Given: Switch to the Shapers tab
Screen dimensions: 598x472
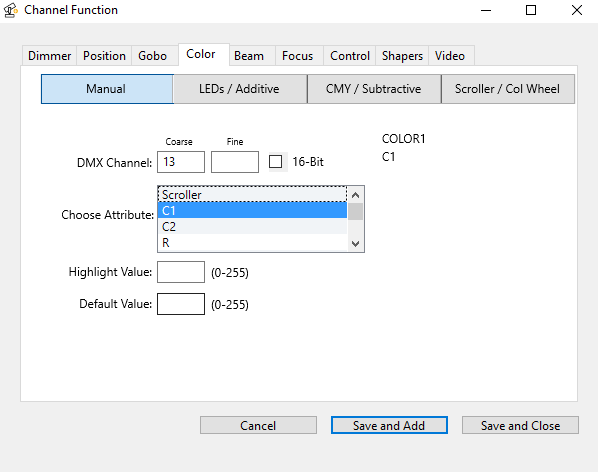Looking at the screenshot, I should (x=402, y=56).
